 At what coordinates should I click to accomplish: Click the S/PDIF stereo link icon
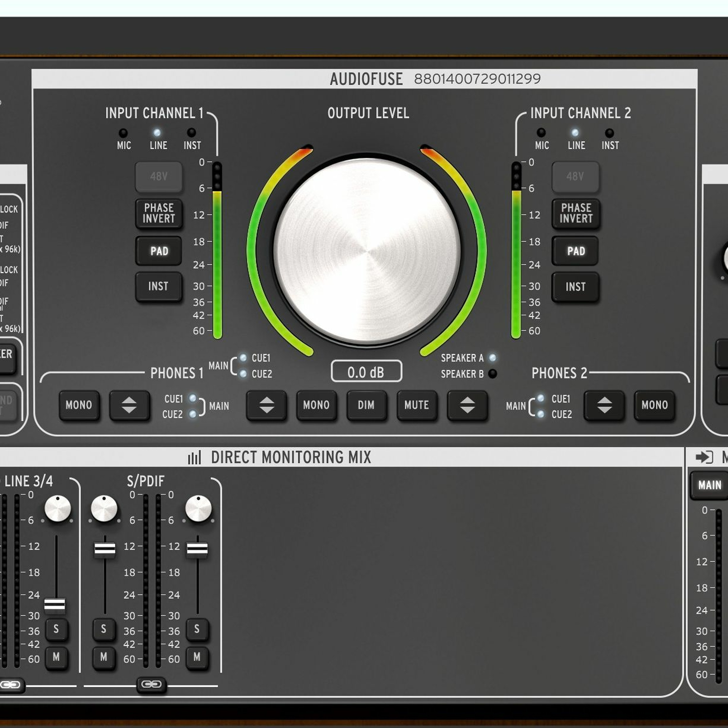(151, 684)
